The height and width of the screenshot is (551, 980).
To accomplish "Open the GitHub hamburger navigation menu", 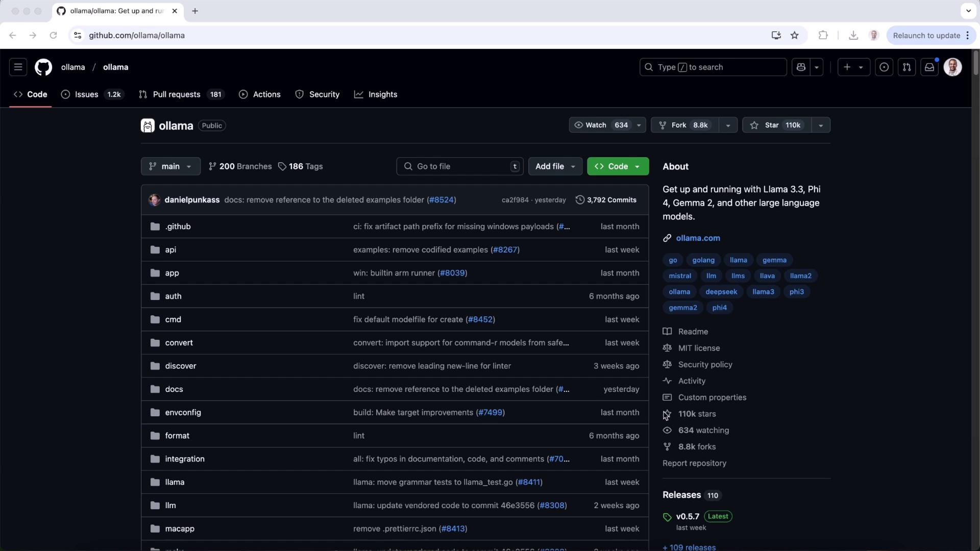I will [x=18, y=67].
